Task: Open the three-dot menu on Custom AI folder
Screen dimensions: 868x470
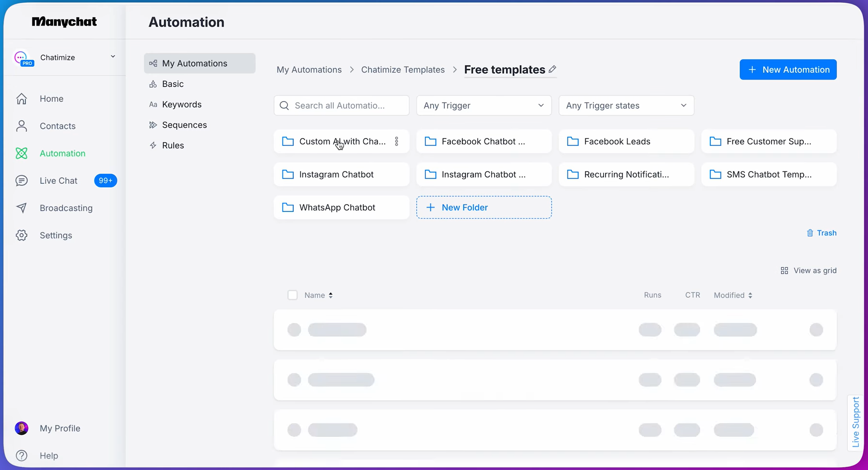Action: pyautogui.click(x=397, y=141)
